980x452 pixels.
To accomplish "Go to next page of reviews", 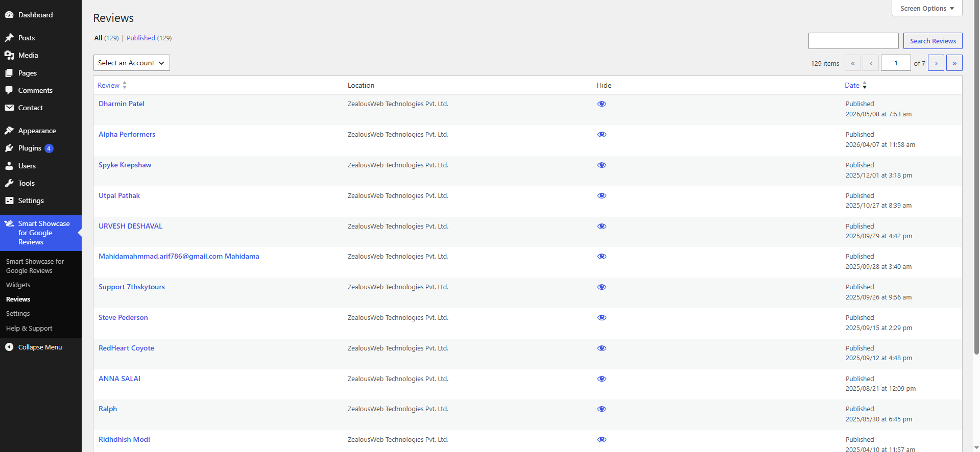I will click(936, 63).
